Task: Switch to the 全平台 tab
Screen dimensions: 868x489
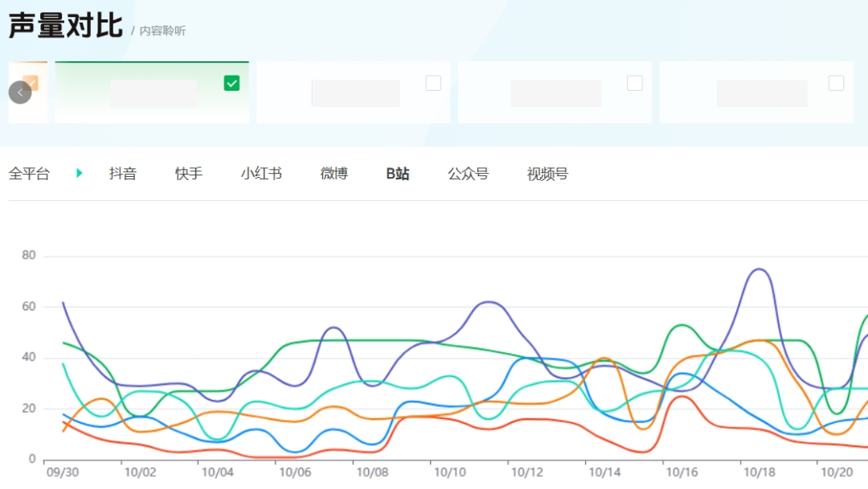Action: (x=30, y=174)
